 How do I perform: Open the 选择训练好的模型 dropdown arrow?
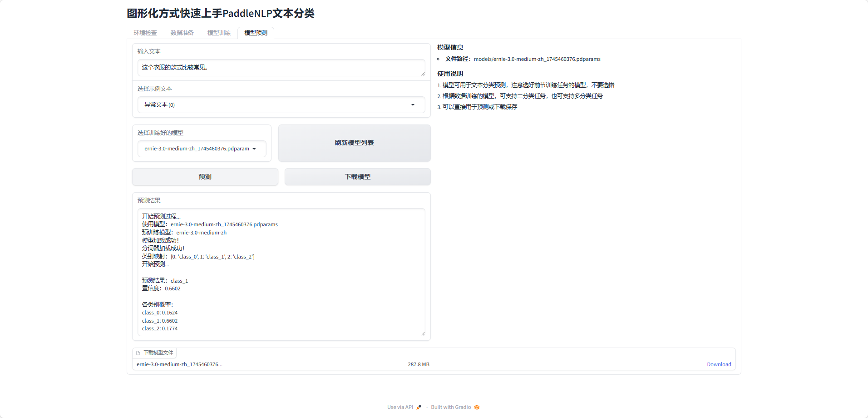click(x=254, y=149)
